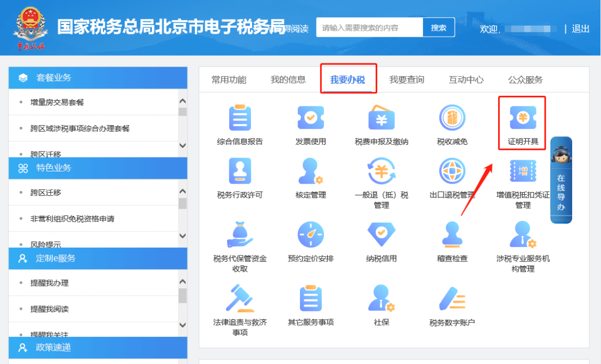Switch to the 常用功能 tab

(x=229, y=80)
